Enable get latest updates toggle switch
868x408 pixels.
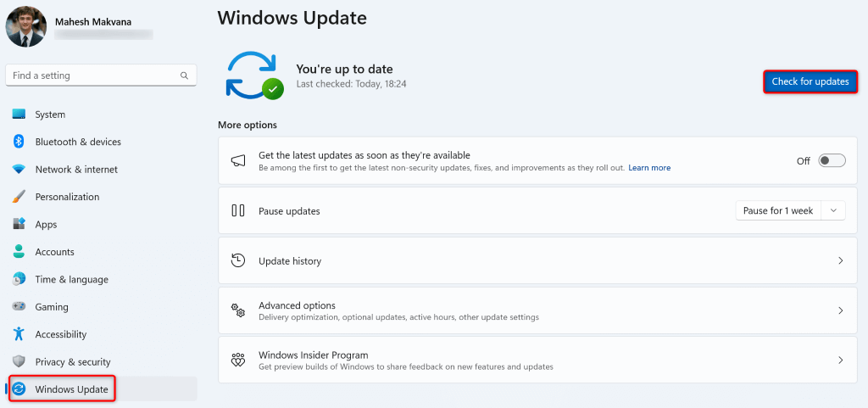[x=832, y=160]
